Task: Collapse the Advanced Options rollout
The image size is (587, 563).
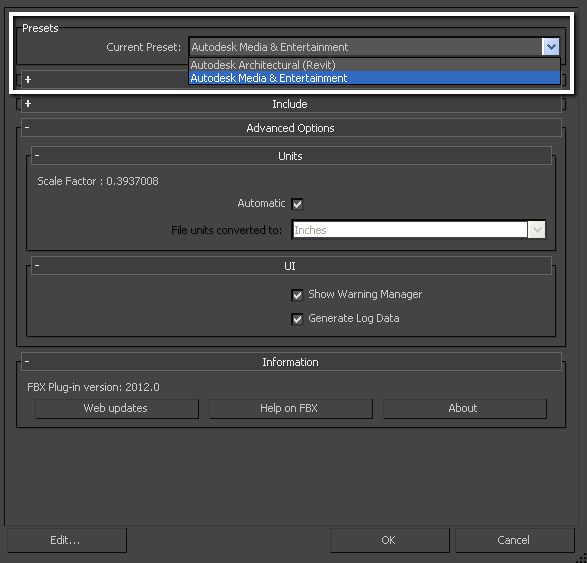Action: [x=291, y=128]
